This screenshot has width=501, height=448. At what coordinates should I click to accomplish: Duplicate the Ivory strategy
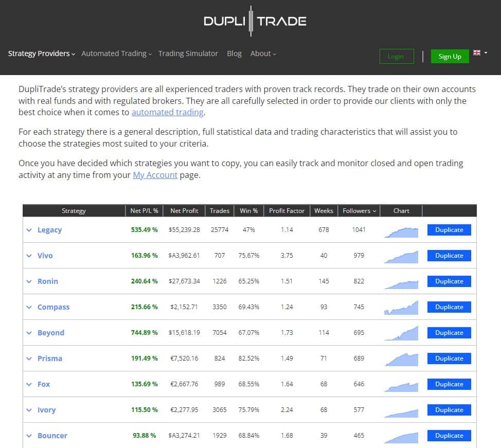(x=449, y=410)
